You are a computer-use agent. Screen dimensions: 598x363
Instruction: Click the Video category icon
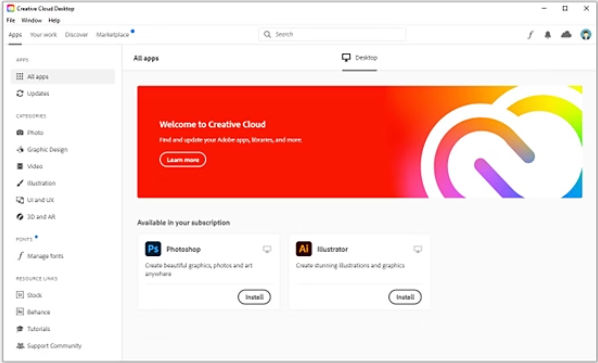(20, 166)
